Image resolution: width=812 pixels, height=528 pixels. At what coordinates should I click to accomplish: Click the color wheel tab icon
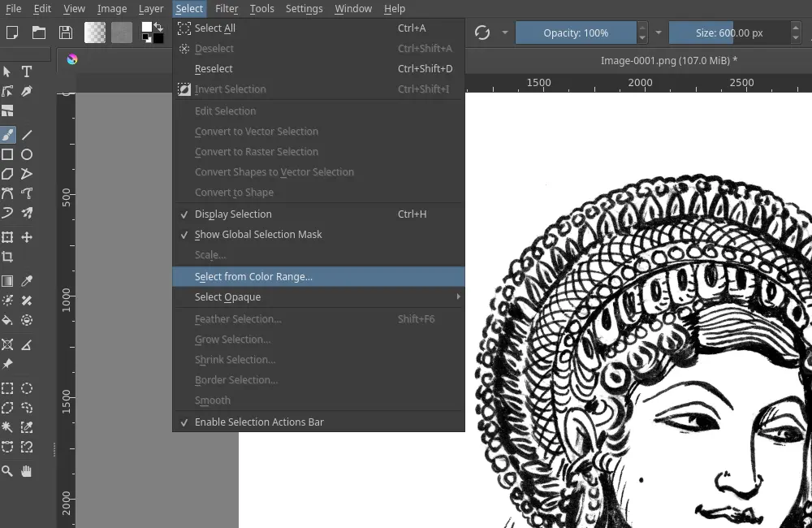pos(72,59)
